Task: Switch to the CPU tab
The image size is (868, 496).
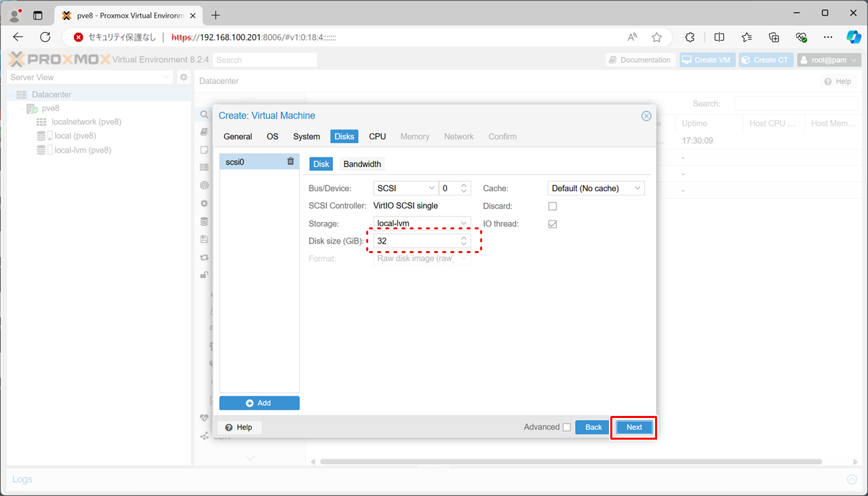Action: 377,136
